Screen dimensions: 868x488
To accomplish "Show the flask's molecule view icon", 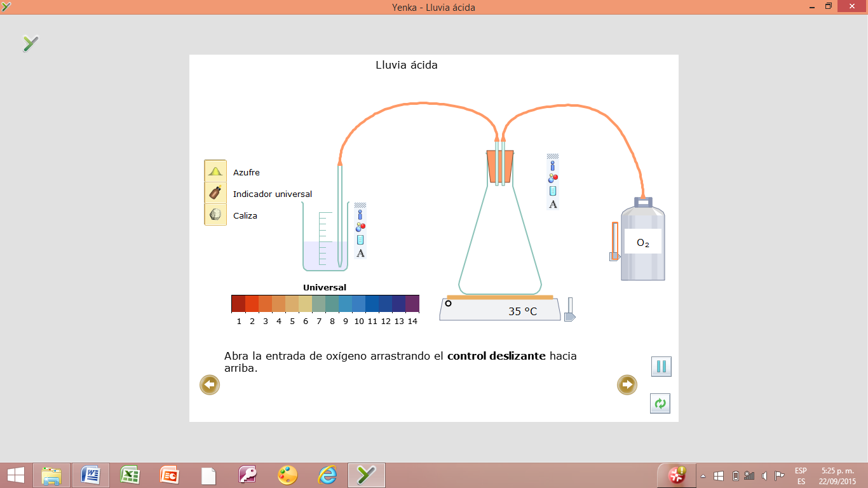I will pyautogui.click(x=553, y=178).
